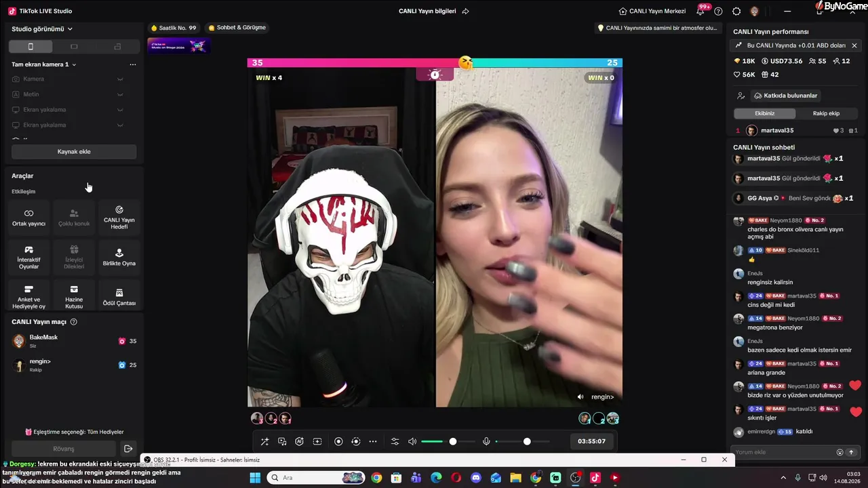Select landscape layout tab
This screenshot has height=488, width=868.
click(x=74, y=47)
